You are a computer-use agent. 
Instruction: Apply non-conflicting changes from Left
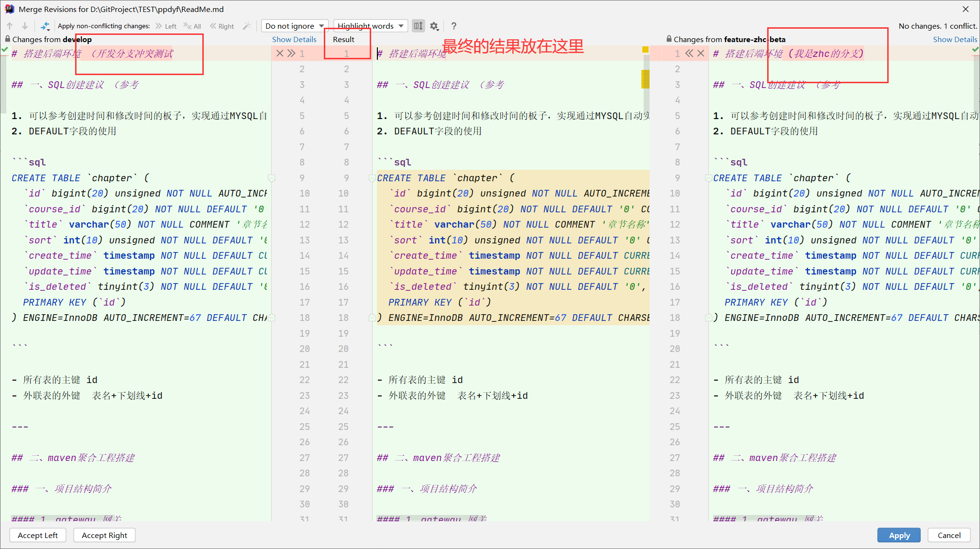(x=166, y=26)
